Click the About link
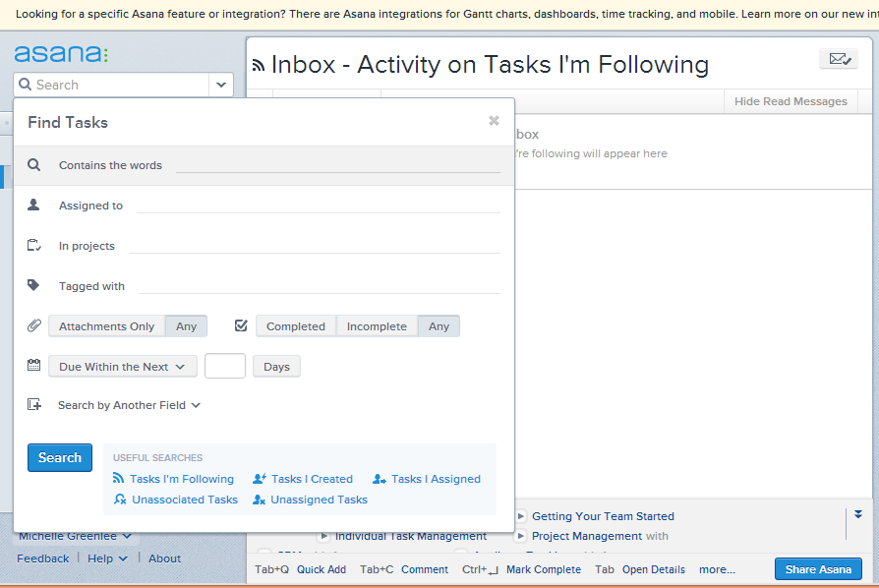The width and height of the screenshot is (879, 588). click(x=165, y=559)
